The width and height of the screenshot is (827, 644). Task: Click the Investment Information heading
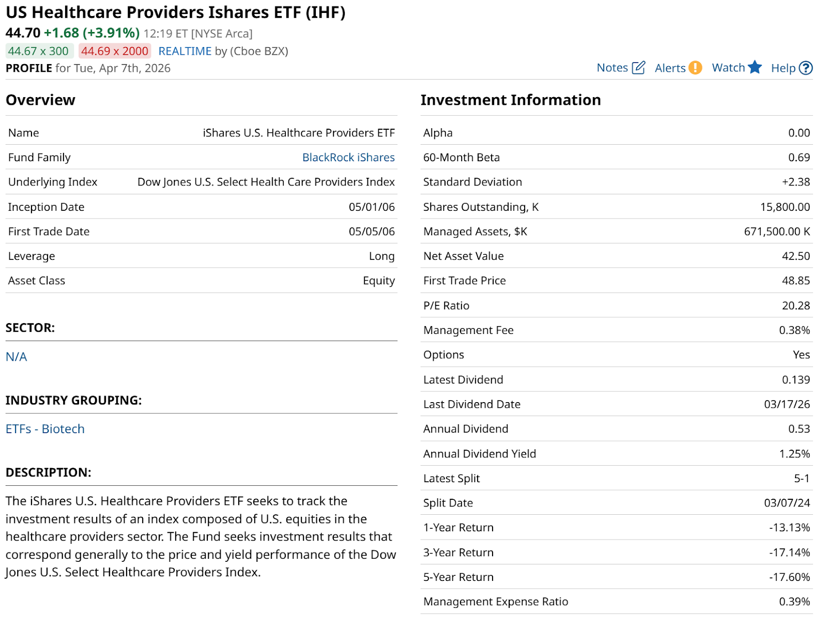[x=510, y=100]
